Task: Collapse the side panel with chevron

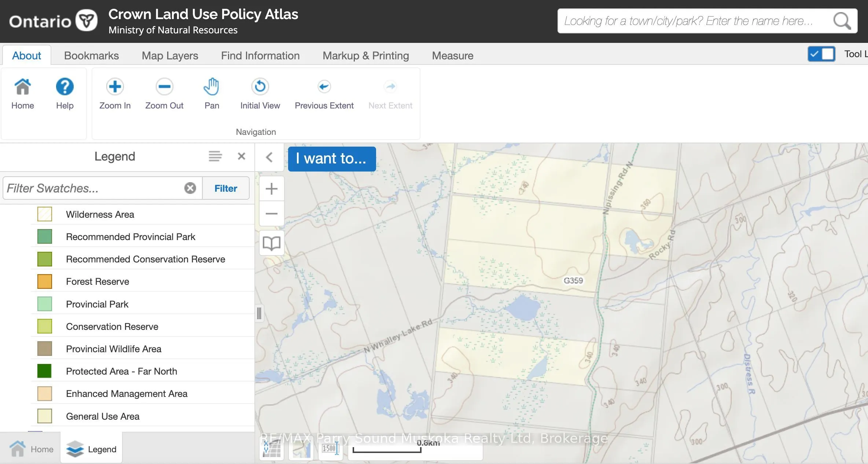Action: pos(269,157)
